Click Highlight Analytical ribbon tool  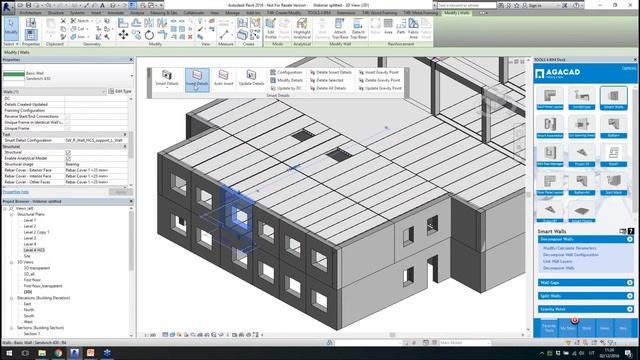pos(302,29)
